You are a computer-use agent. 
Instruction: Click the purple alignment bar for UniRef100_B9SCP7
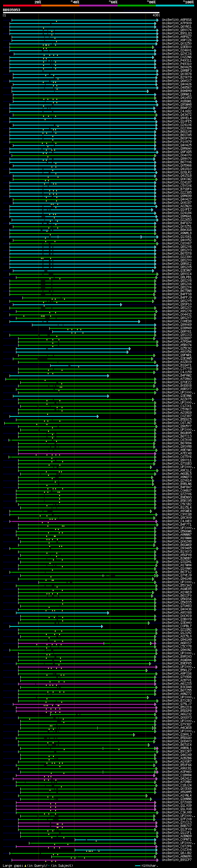pos(84,860)
